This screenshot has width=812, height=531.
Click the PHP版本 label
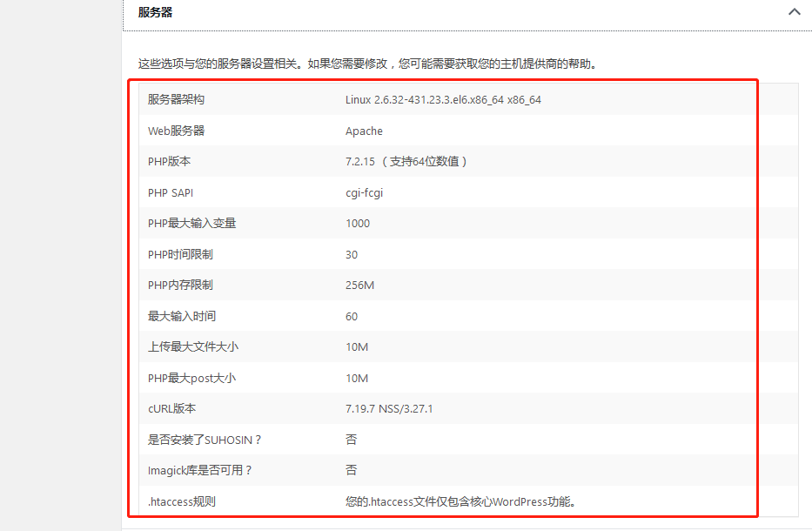pyautogui.click(x=170, y=161)
